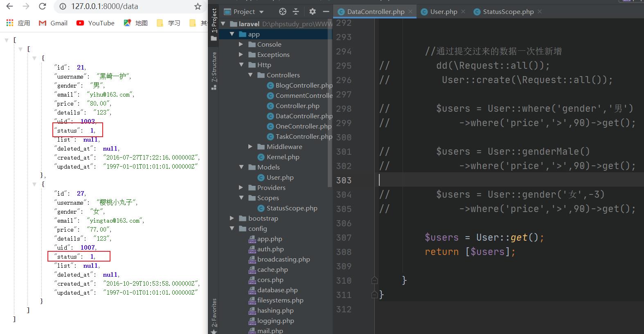Select User.php under Models
This screenshot has width=644, height=334.
(275, 177)
